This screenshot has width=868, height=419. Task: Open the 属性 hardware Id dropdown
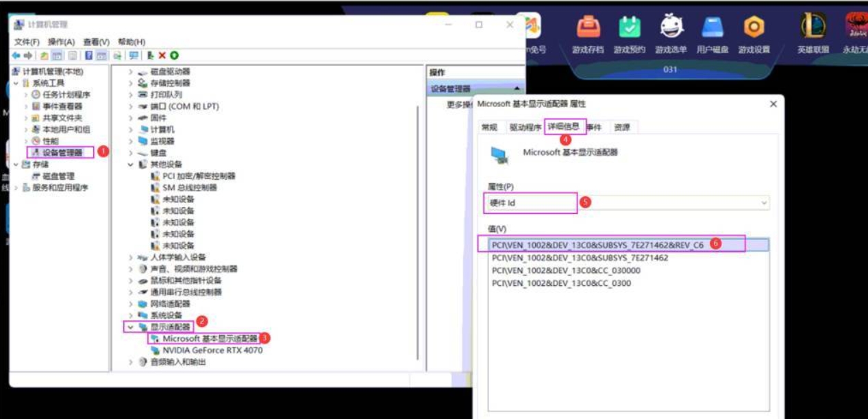(x=764, y=203)
